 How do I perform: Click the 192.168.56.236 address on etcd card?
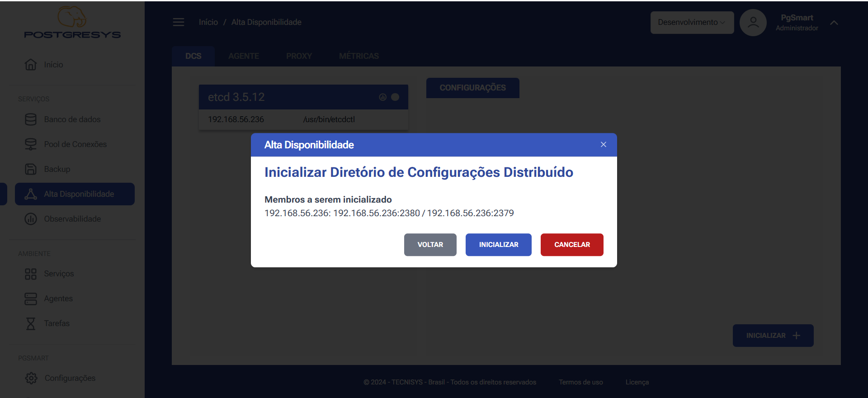pos(236,119)
